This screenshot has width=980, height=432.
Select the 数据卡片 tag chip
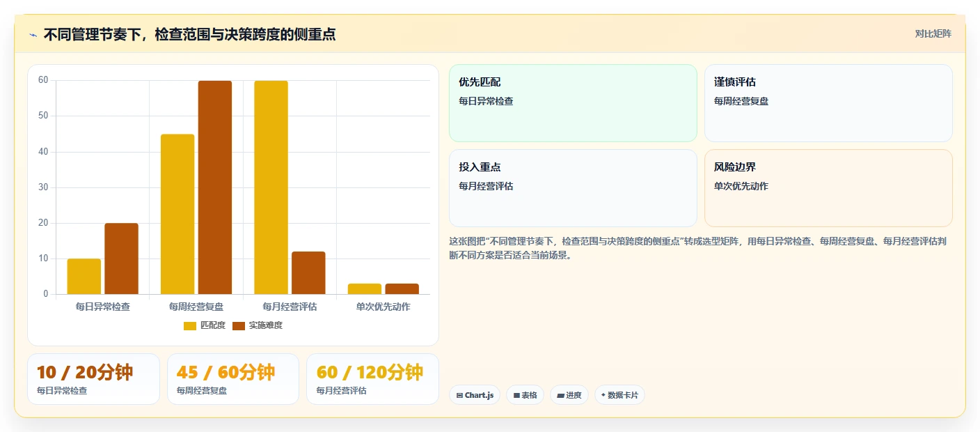(x=619, y=395)
